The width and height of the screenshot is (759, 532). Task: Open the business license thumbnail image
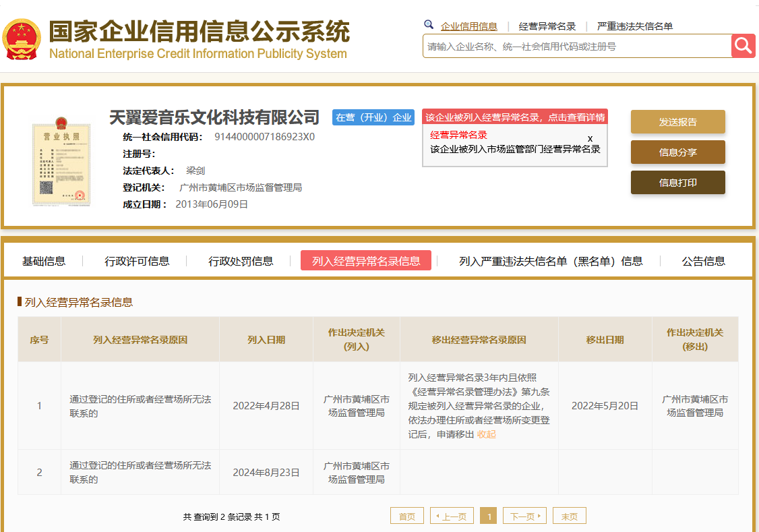pyautogui.click(x=61, y=162)
